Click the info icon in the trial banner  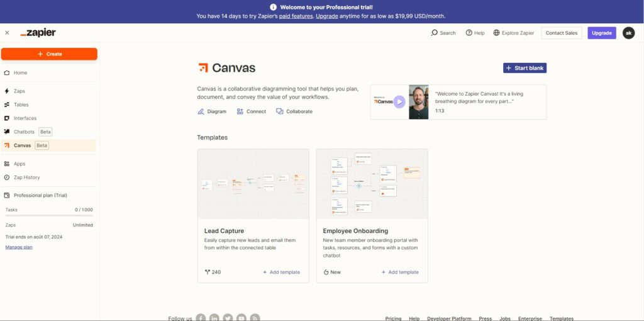pos(274,7)
